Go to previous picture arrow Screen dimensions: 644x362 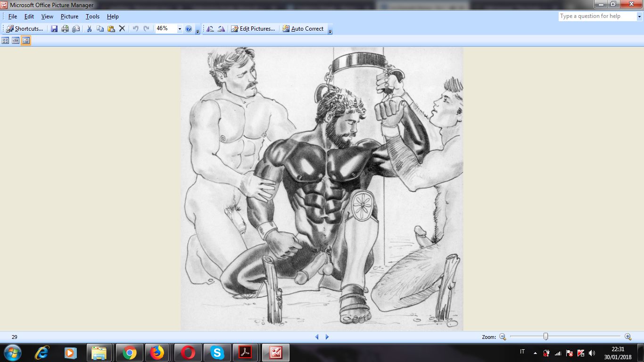point(317,337)
